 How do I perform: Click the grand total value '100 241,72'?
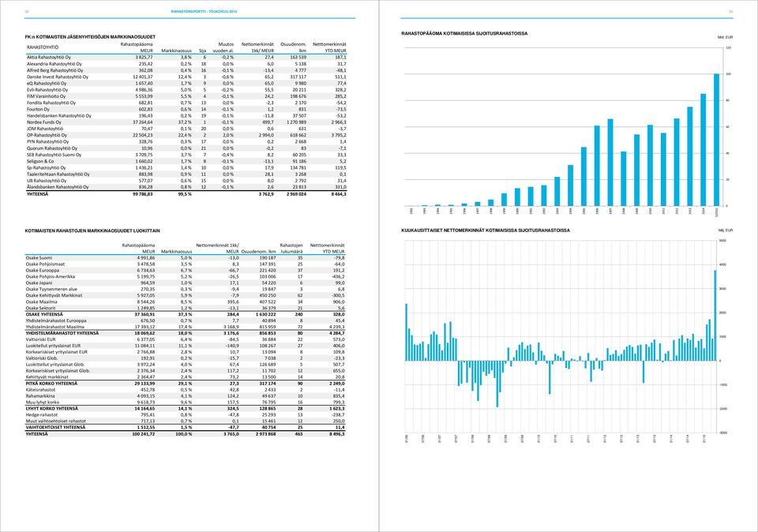point(144,434)
